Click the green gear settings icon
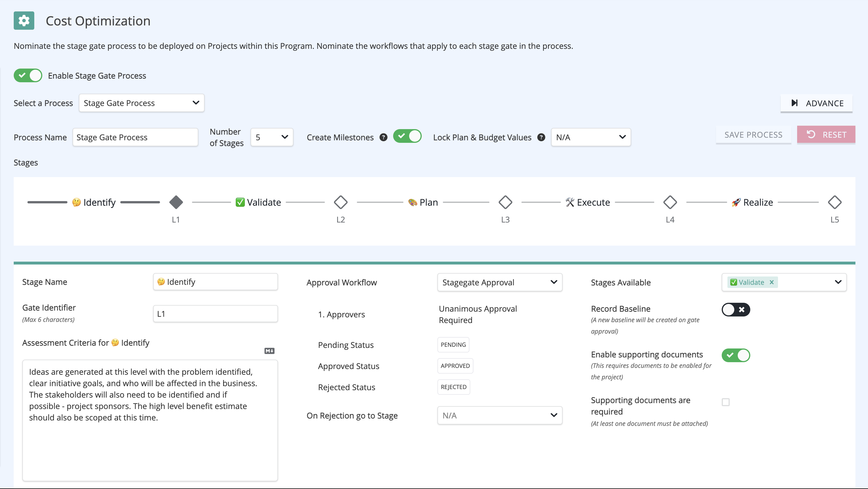 [x=24, y=21]
